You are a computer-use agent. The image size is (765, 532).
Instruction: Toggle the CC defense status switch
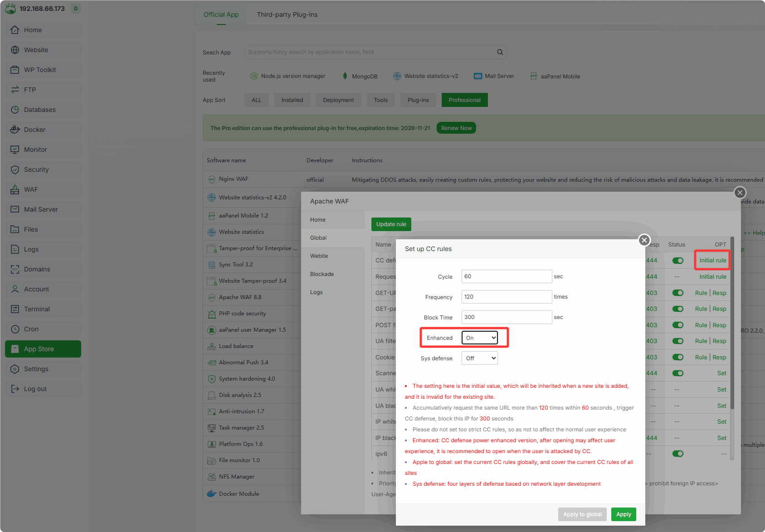pyautogui.click(x=678, y=261)
